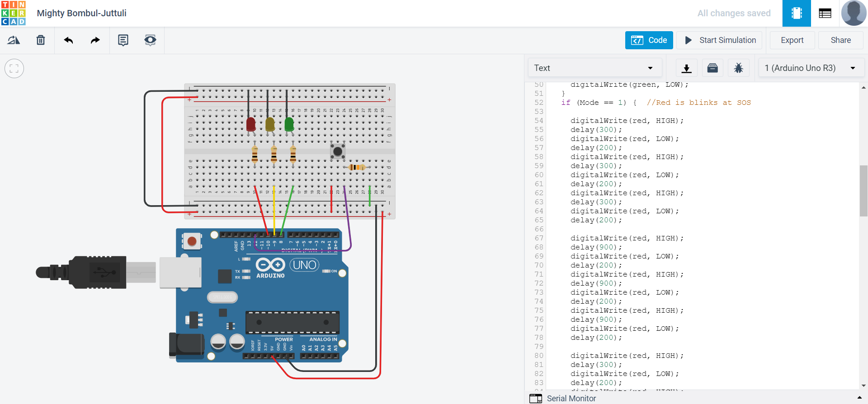
Task: Download the code with the download icon
Action: point(686,68)
